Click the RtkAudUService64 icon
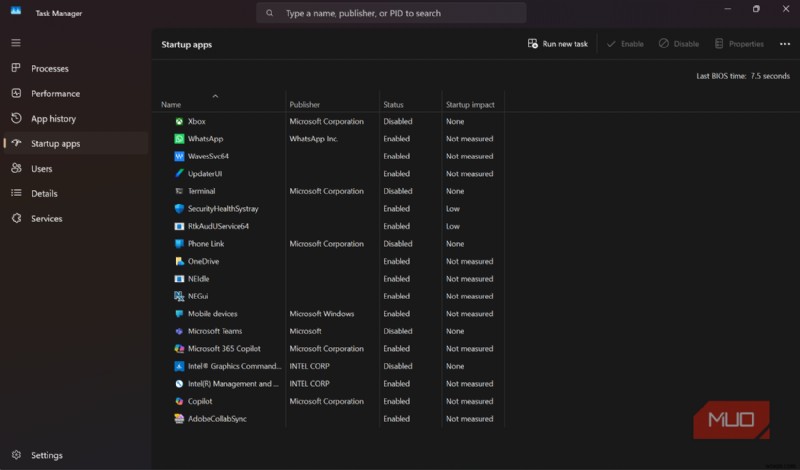 179,226
